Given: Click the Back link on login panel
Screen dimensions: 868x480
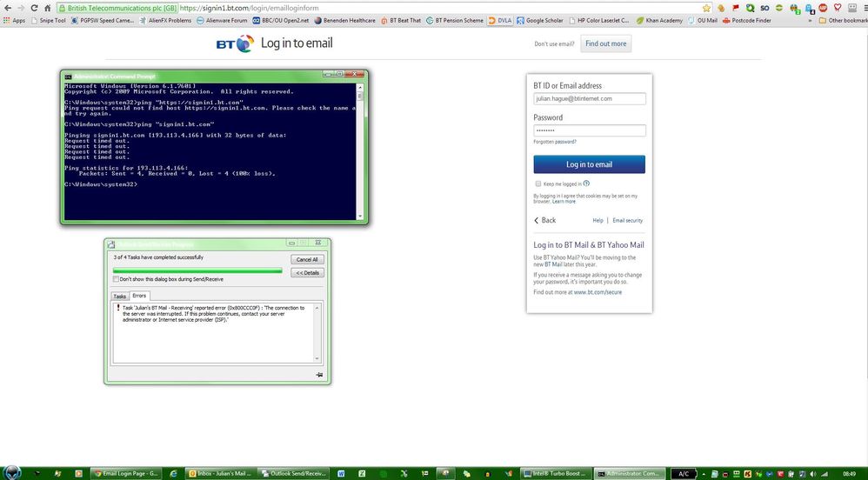Looking at the screenshot, I should pos(544,220).
